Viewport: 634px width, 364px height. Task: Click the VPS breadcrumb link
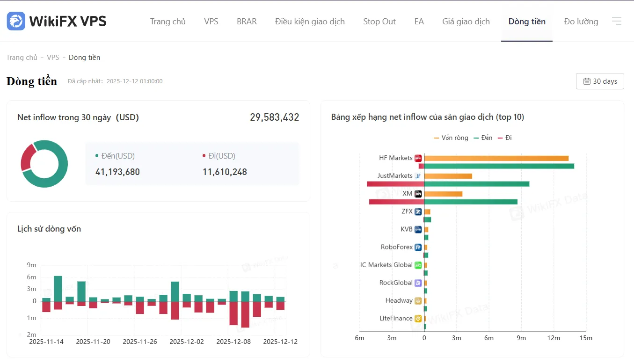point(53,58)
